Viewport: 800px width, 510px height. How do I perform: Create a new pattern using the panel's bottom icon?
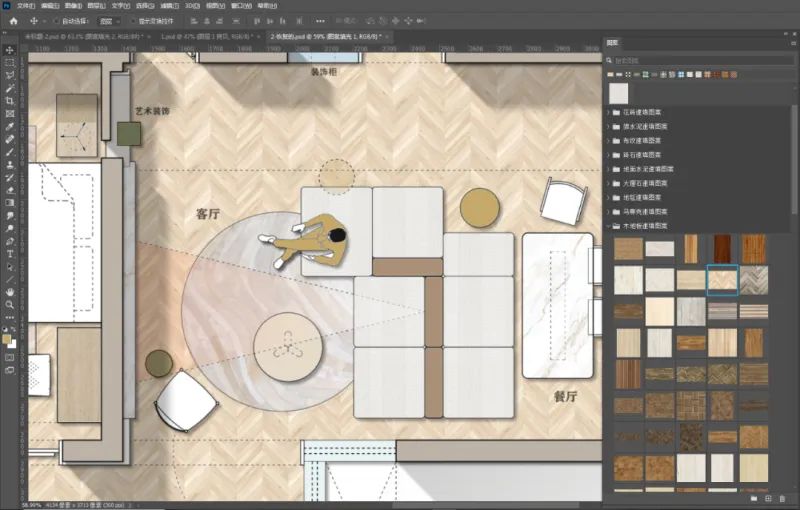pyautogui.click(x=767, y=498)
